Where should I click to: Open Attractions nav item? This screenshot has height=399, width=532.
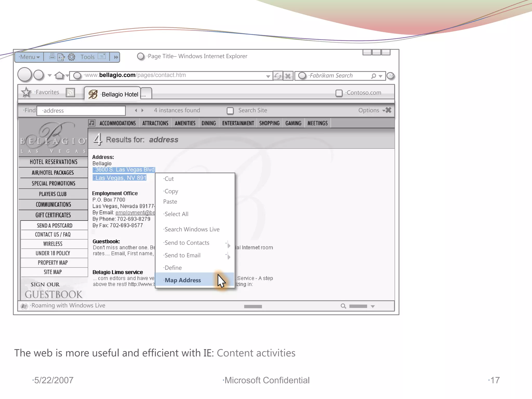[x=155, y=123]
